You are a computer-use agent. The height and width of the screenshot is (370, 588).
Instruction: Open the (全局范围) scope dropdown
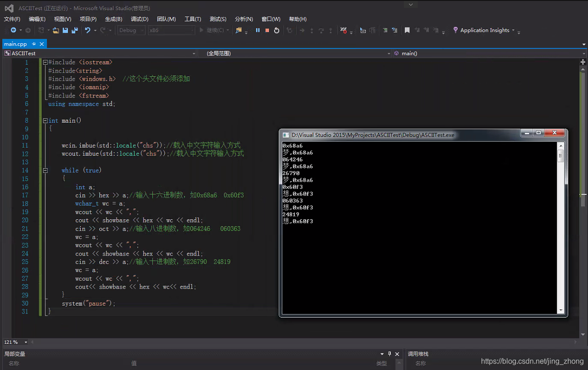pyautogui.click(x=295, y=53)
